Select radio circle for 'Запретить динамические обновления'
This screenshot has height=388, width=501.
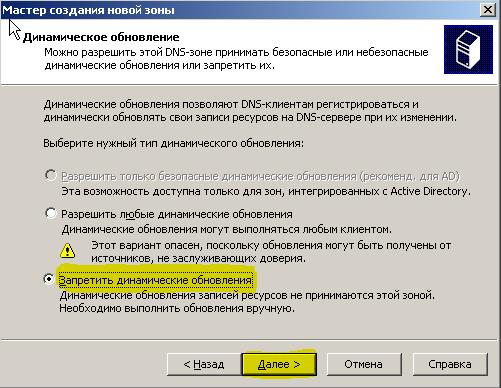pyautogui.click(x=49, y=279)
